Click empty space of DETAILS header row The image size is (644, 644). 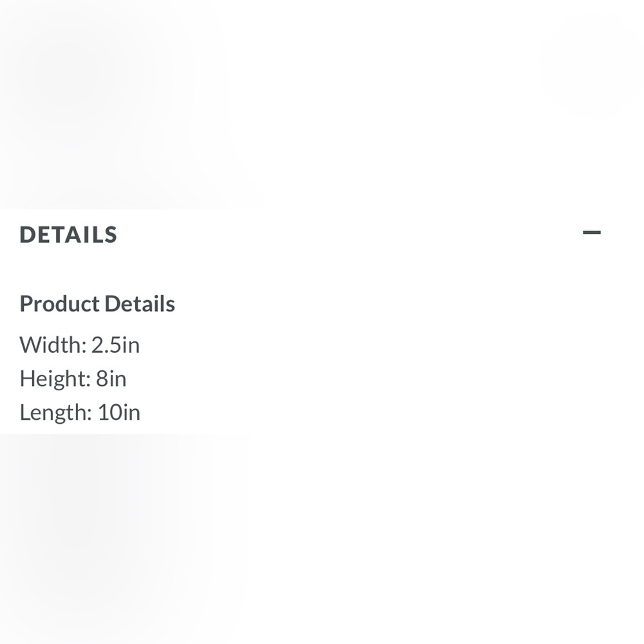pyautogui.click(x=349, y=234)
